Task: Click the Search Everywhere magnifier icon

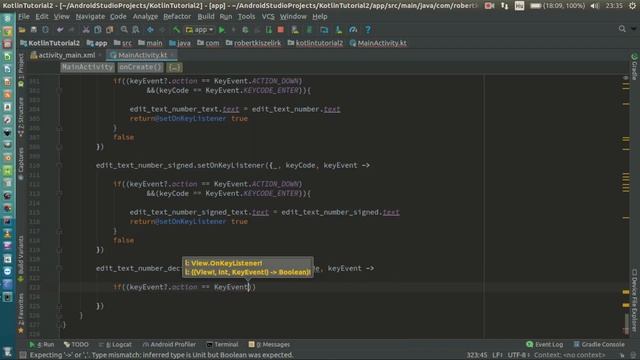Action: [622, 29]
